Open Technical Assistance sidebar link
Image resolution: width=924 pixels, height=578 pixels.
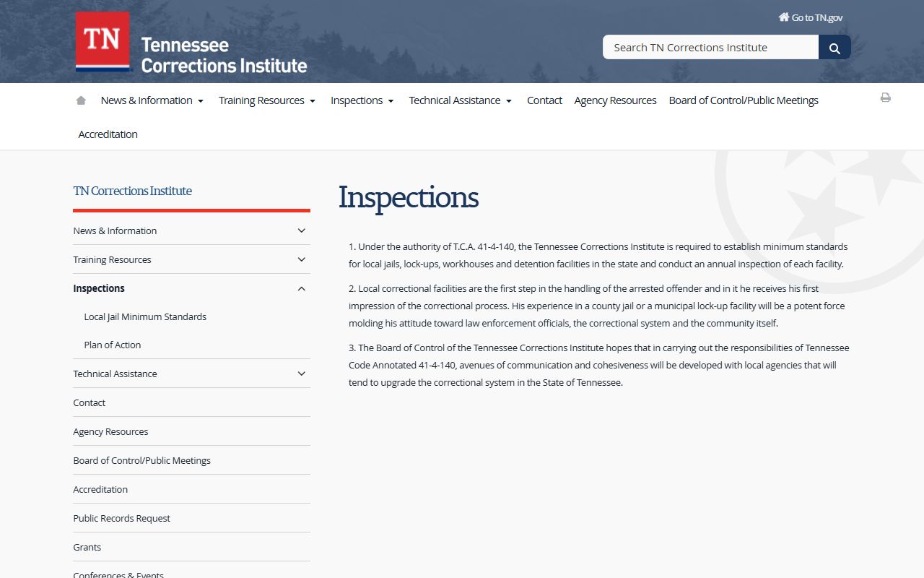pos(115,374)
